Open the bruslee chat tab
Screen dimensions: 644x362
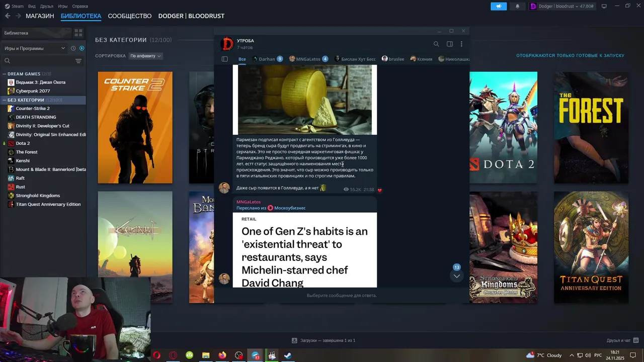[393, 59]
